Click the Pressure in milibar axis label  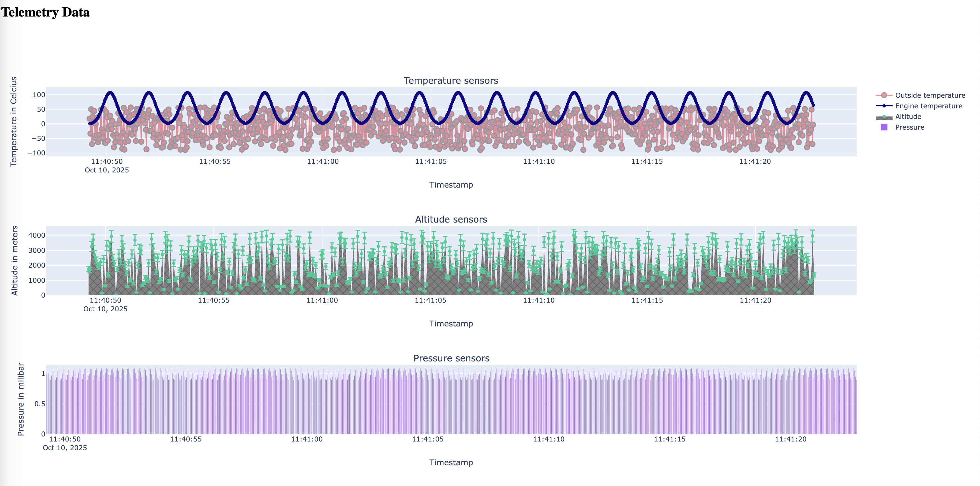point(21,399)
